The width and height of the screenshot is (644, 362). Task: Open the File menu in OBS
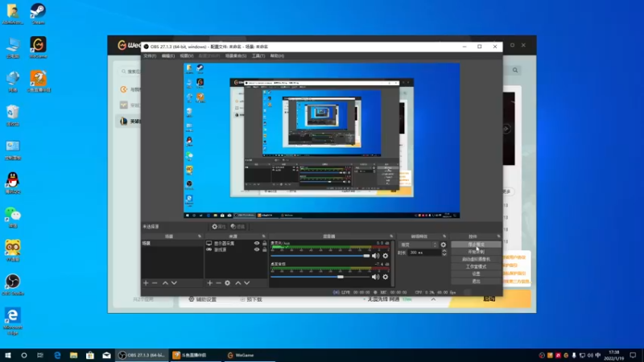pos(150,56)
